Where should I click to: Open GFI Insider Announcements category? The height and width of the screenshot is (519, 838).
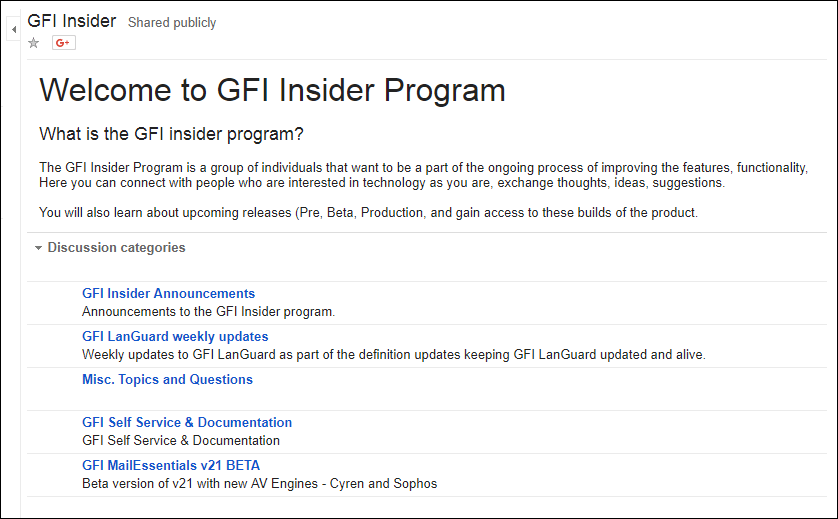coord(168,293)
